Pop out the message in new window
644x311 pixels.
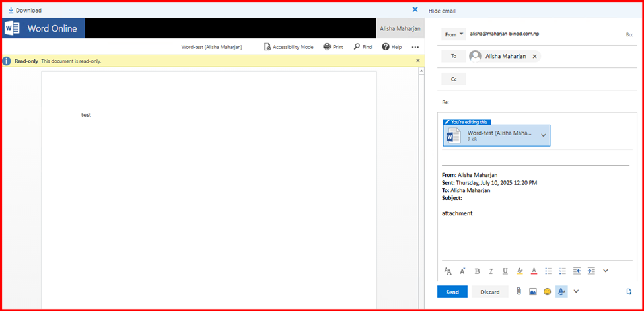628,291
